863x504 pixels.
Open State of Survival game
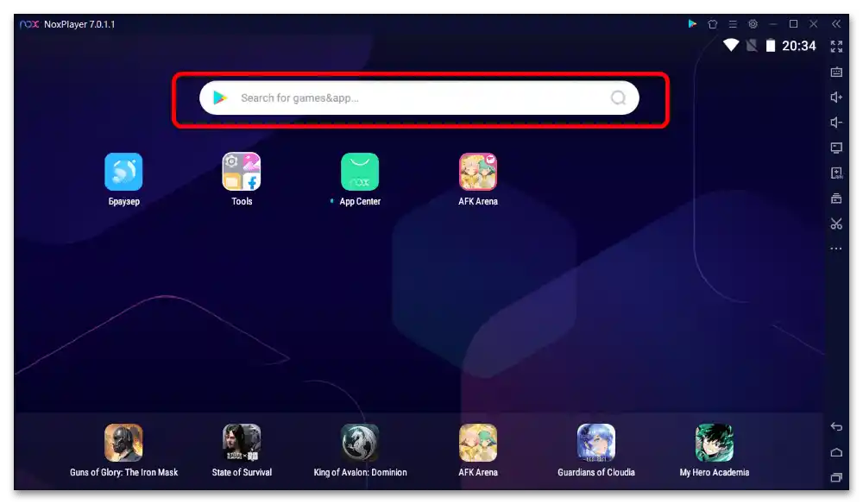242,443
